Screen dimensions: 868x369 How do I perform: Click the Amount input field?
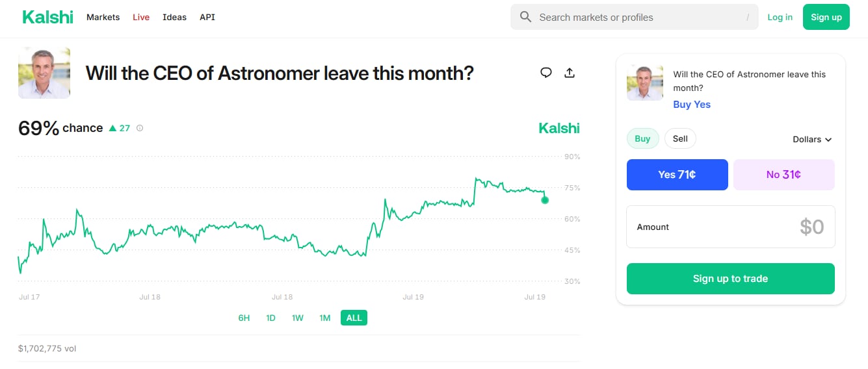(x=730, y=227)
